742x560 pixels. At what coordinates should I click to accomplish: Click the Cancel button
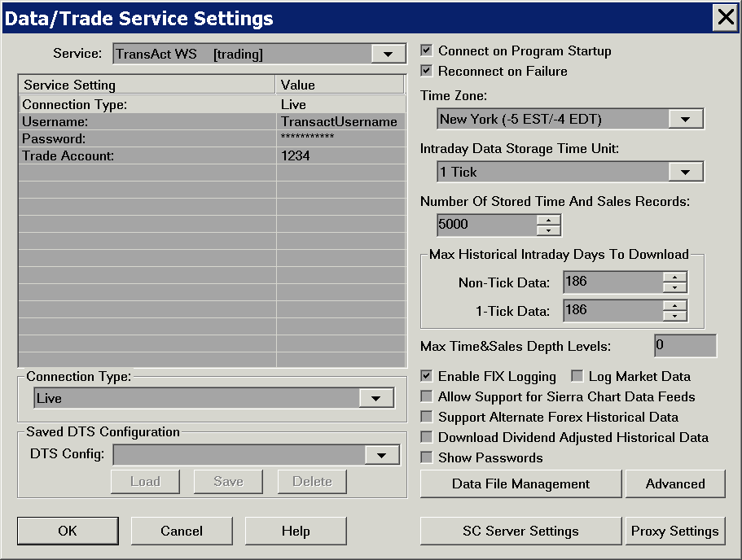(x=182, y=531)
